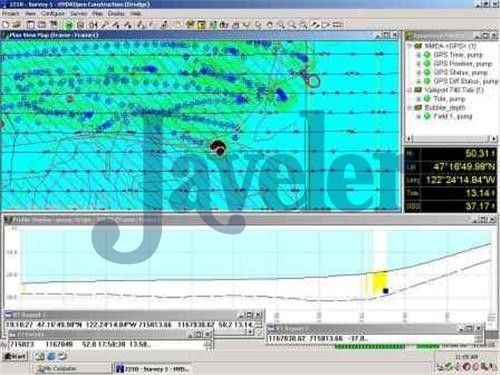Expand the Tide, pump row
The height and width of the screenshot is (375, 500).
[x=419, y=99]
